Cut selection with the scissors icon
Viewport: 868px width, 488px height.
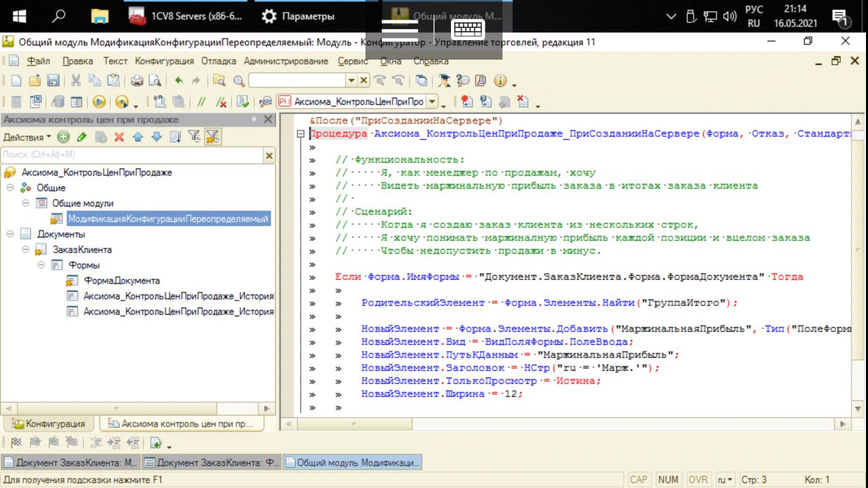coord(76,81)
